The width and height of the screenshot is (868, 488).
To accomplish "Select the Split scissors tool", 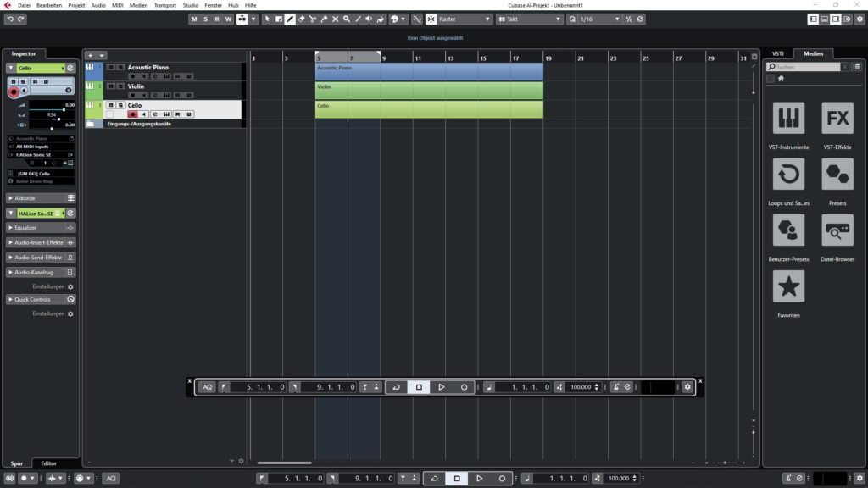I will click(x=313, y=19).
